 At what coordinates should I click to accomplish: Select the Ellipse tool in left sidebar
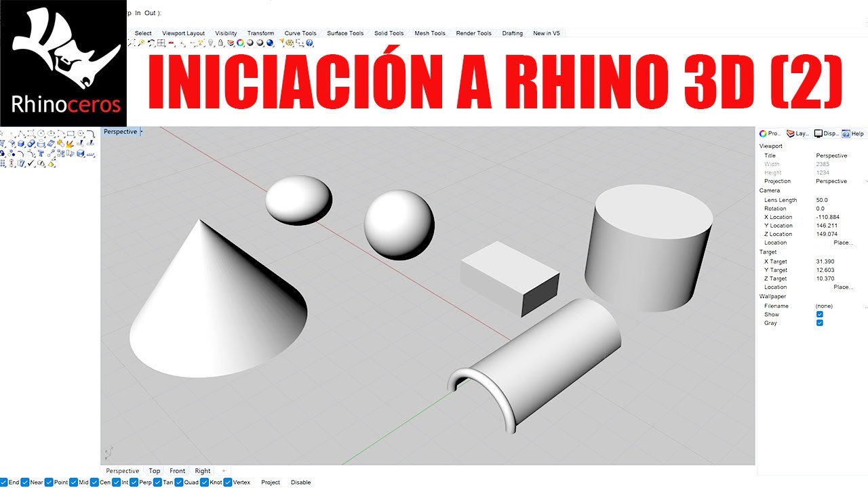[51, 134]
